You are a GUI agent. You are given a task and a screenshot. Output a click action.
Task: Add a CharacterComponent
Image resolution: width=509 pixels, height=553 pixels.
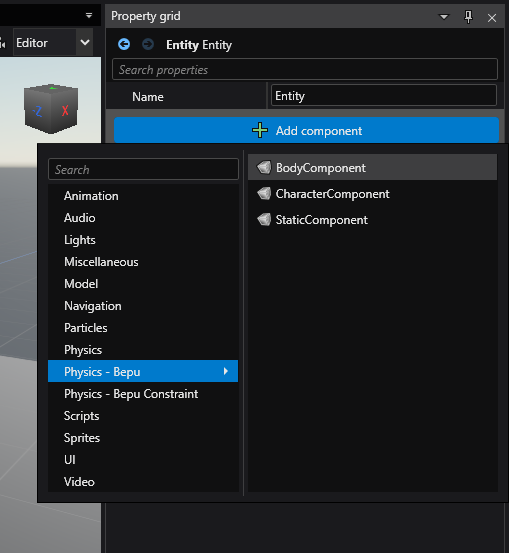click(x=372, y=194)
